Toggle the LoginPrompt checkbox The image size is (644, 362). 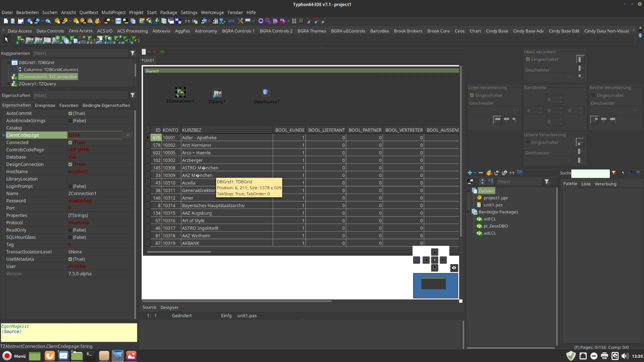click(x=70, y=186)
